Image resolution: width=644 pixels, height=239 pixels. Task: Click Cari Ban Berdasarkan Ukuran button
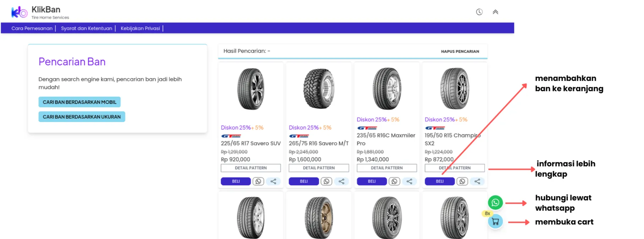pyautogui.click(x=82, y=117)
